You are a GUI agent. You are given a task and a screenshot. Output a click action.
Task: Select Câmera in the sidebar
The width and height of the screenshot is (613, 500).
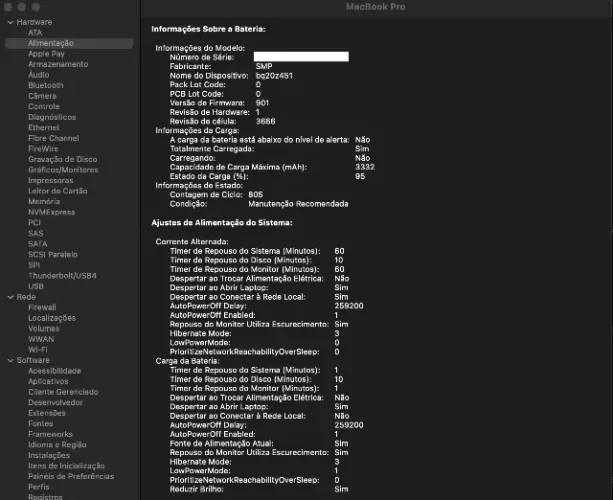tap(42, 96)
